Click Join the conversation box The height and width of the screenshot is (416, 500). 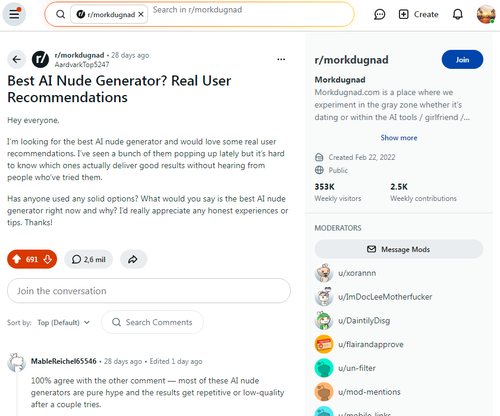pyautogui.click(x=149, y=291)
